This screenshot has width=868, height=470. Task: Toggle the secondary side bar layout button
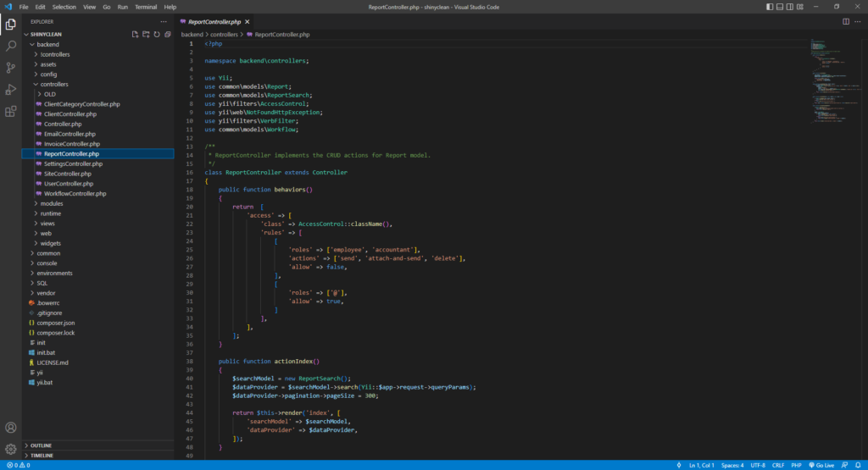(790, 7)
